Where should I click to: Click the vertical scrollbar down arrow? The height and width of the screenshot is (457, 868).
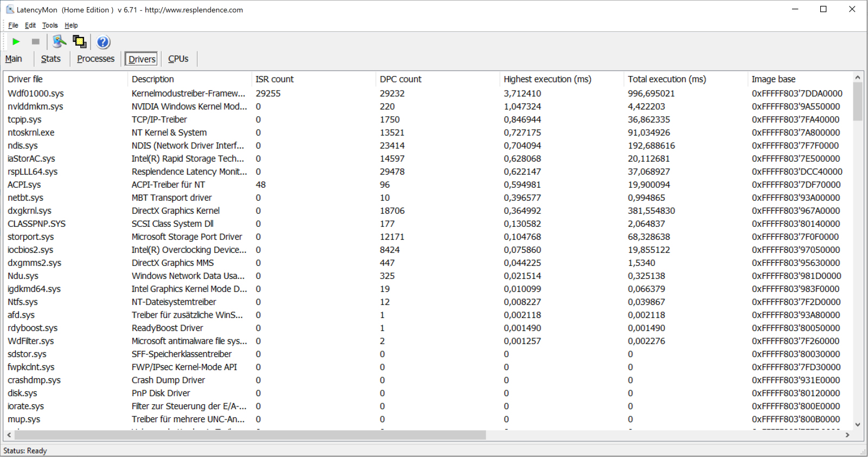click(x=858, y=424)
